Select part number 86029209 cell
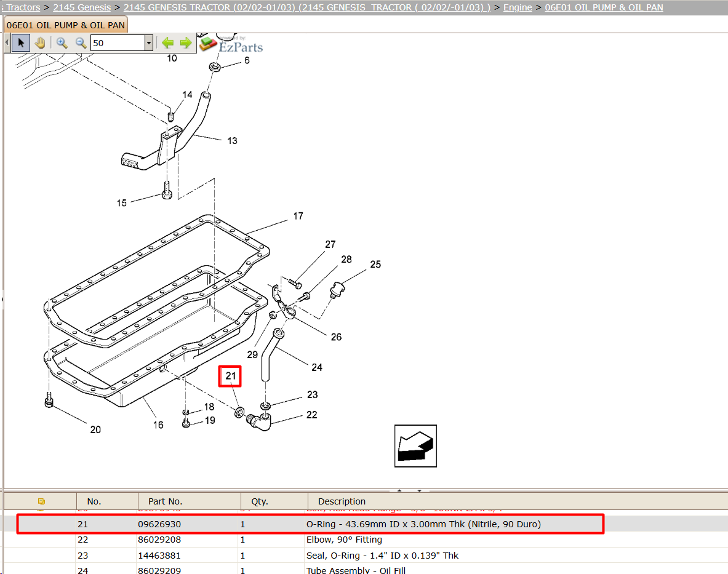Viewport: 728px width, 574px height. pos(159,570)
